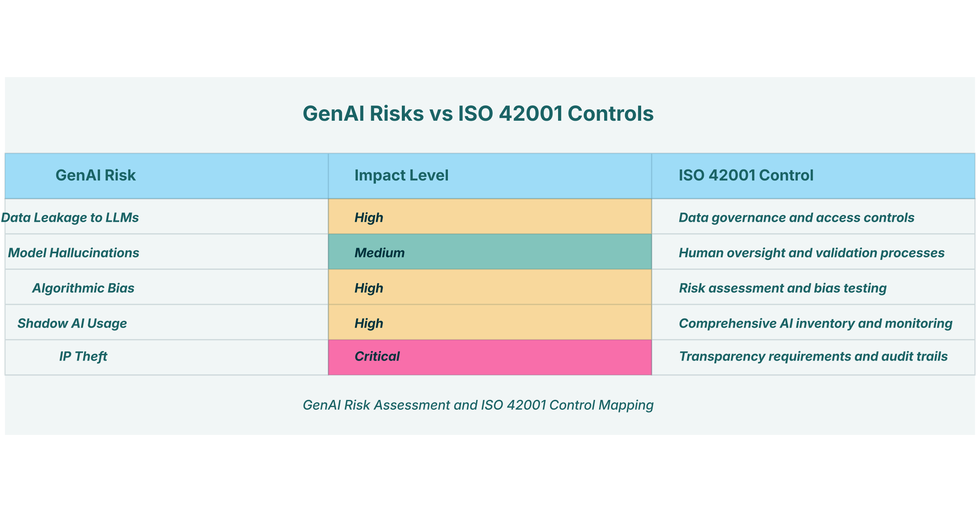This screenshot has width=980, height=512.
Task: Click the "GenAI Risks vs ISO 42001 Controls" title
Action: point(478,114)
